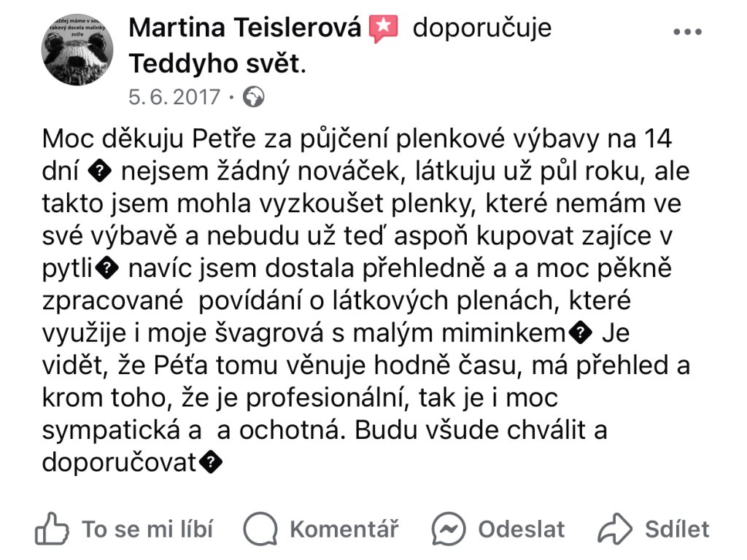
Task: Click the post date 5. 6. 2017
Action: (x=174, y=97)
